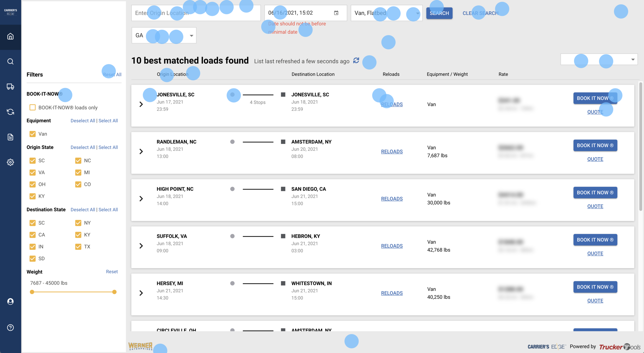This screenshot has height=353, width=644.
Task: Open the reload arrows sidebar icon
Action: (x=10, y=112)
